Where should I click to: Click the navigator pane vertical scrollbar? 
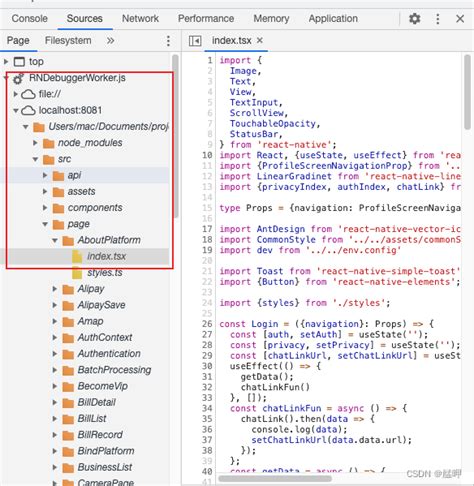(175, 136)
